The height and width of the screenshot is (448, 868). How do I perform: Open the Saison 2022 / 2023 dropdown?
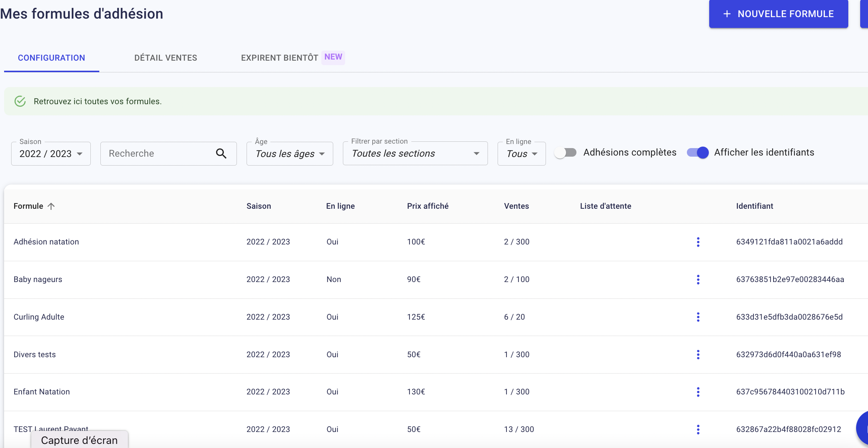point(51,154)
